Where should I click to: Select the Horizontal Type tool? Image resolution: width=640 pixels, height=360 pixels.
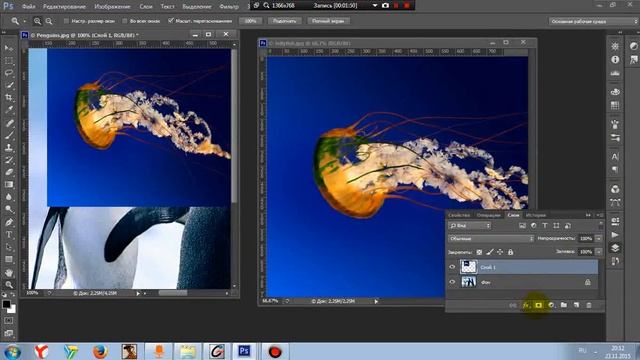(x=9, y=235)
